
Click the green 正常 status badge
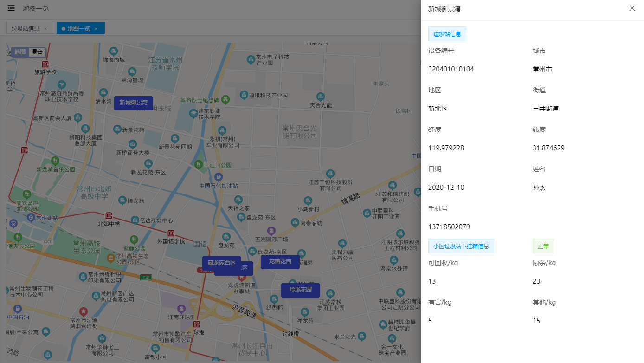tap(543, 246)
